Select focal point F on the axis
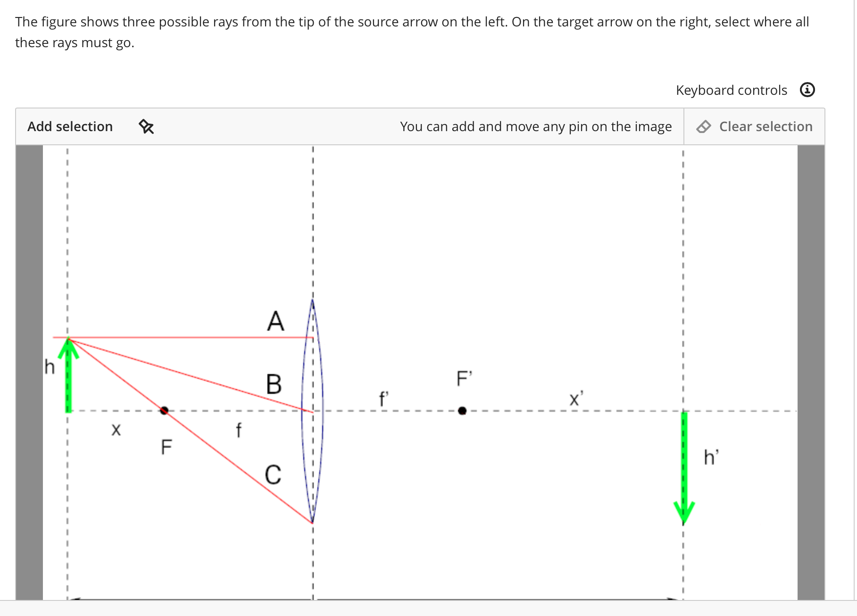The image size is (857, 616). click(165, 410)
